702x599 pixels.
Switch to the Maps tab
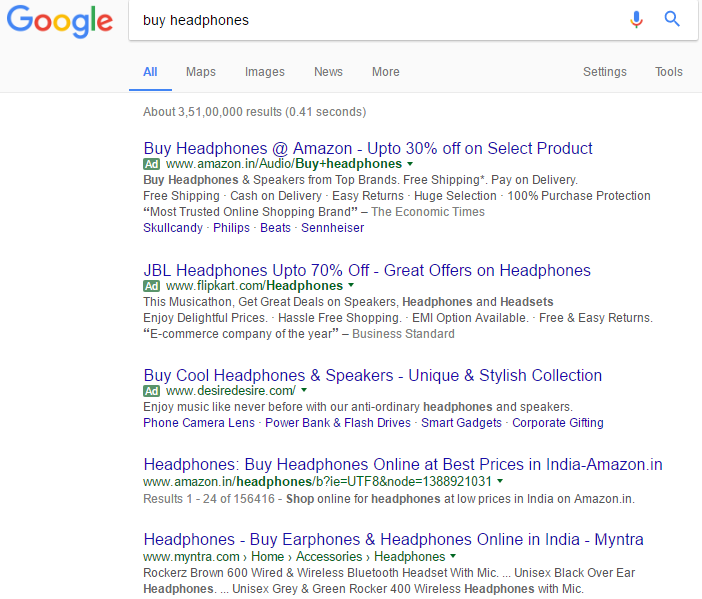point(201,72)
